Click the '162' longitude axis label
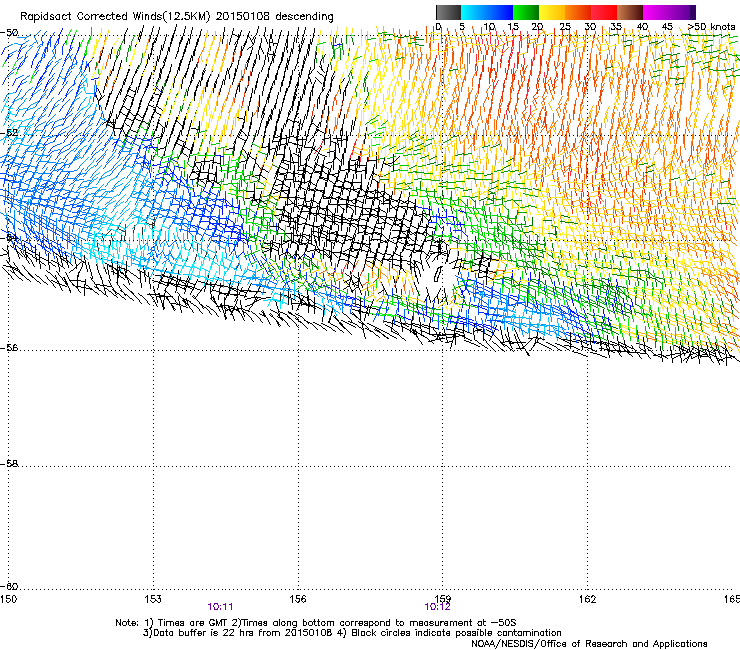The image size is (740, 650). pos(587,599)
